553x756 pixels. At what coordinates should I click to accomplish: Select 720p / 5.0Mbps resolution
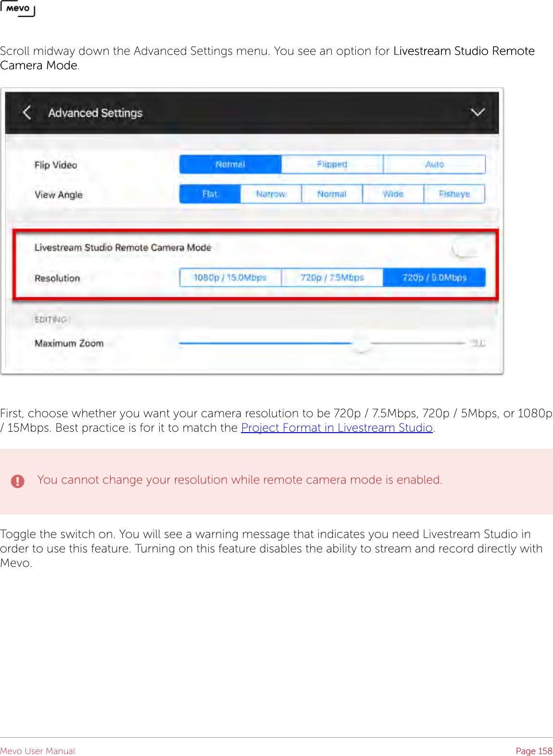click(434, 278)
